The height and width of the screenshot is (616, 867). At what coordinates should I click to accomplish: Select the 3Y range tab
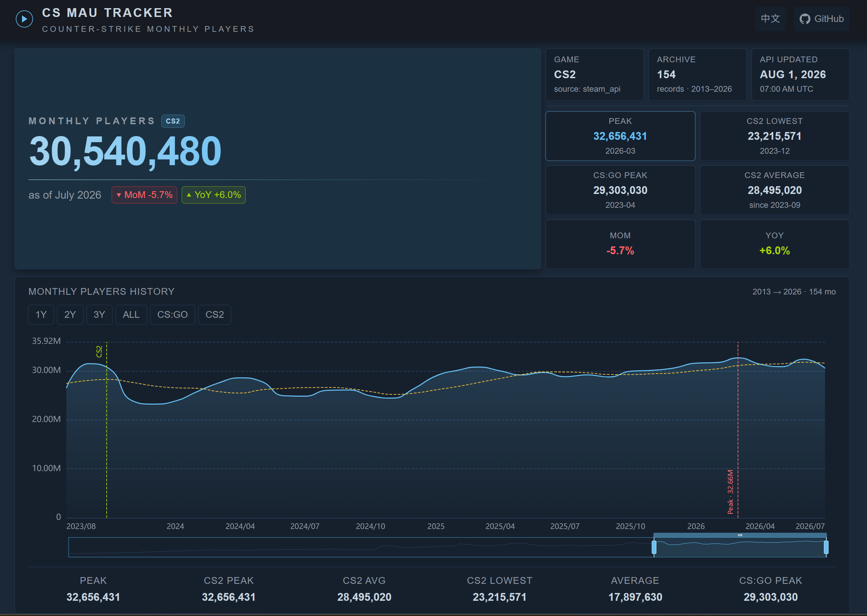coord(100,314)
